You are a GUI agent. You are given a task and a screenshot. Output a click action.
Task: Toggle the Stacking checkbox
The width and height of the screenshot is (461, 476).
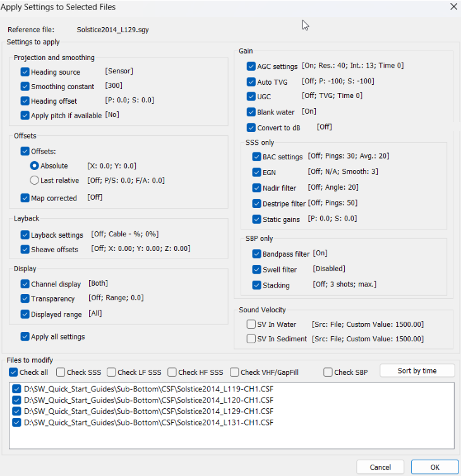click(256, 285)
